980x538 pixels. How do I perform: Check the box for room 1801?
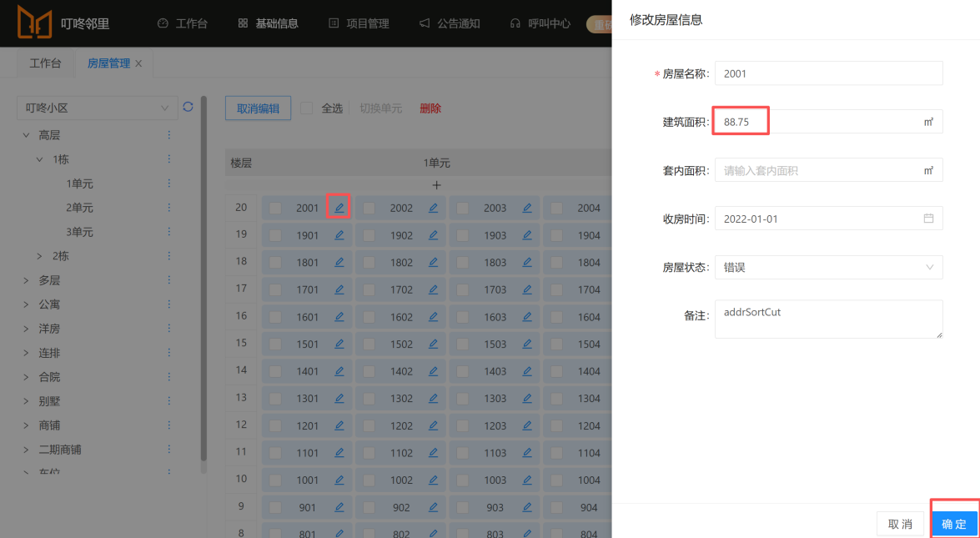275,263
